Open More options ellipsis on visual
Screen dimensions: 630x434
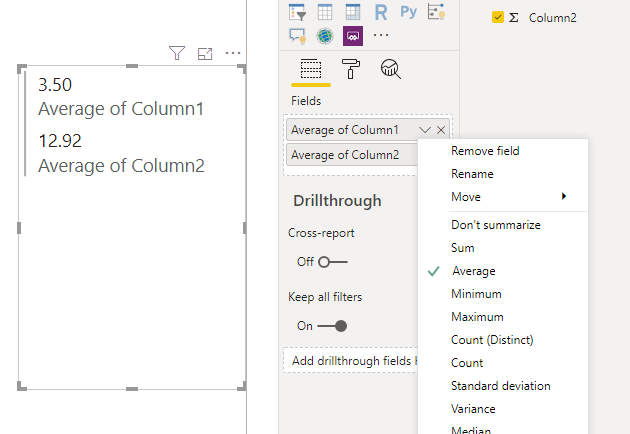pos(233,53)
